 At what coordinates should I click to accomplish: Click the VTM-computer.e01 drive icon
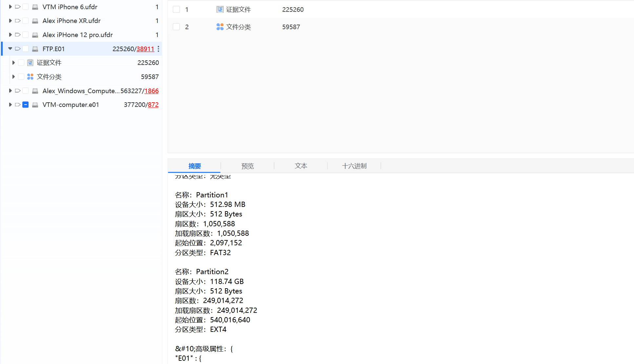(35, 105)
